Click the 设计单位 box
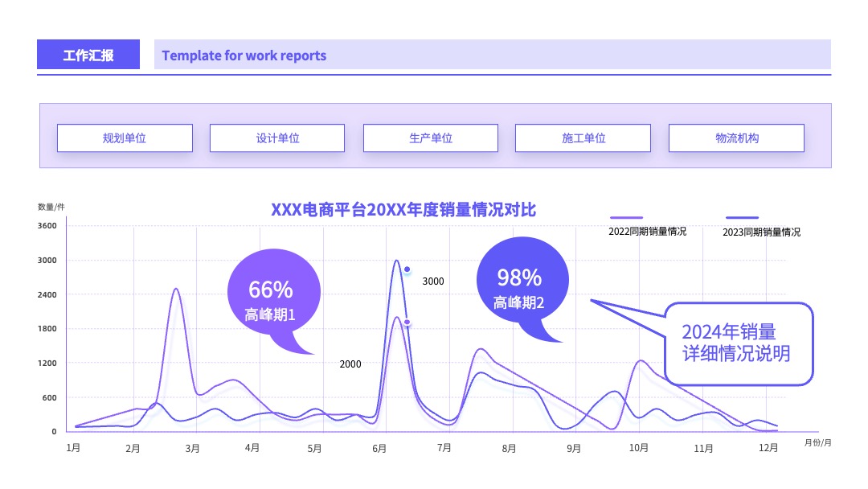The image size is (868, 489). click(x=277, y=138)
